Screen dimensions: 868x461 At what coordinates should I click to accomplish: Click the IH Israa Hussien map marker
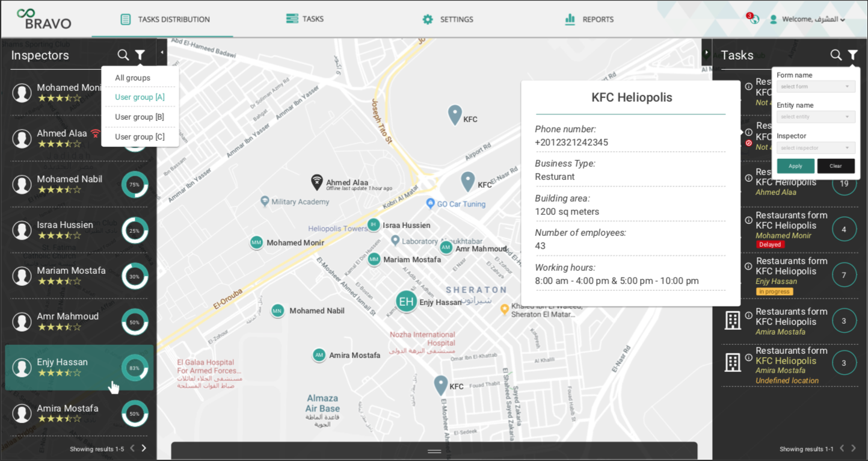pyautogui.click(x=374, y=224)
